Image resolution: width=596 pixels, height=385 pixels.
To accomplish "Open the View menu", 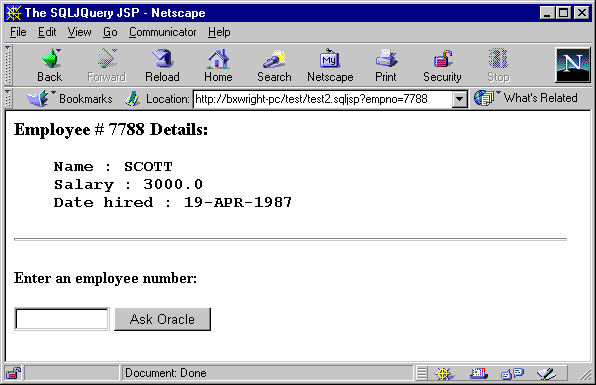I will (79, 32).
